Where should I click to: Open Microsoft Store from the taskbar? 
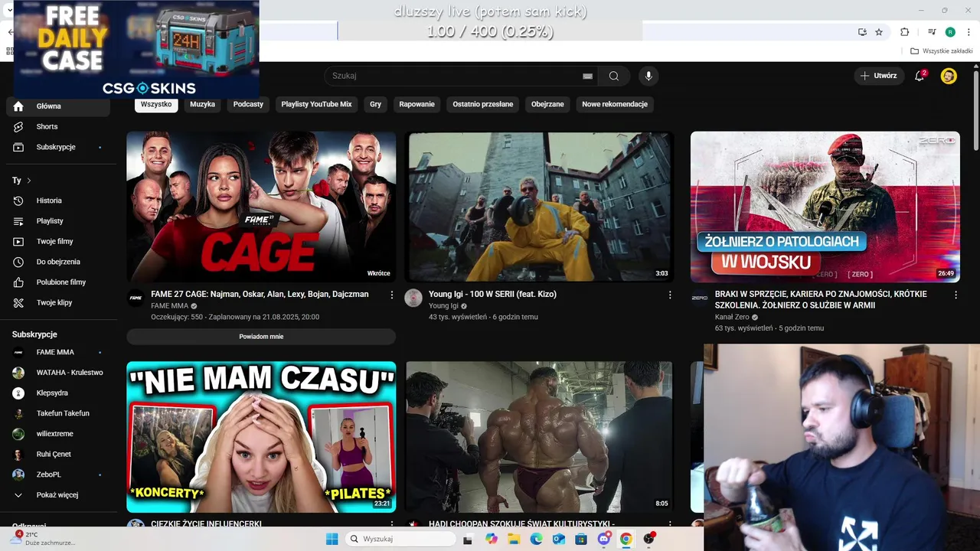(x=581, y=539)
